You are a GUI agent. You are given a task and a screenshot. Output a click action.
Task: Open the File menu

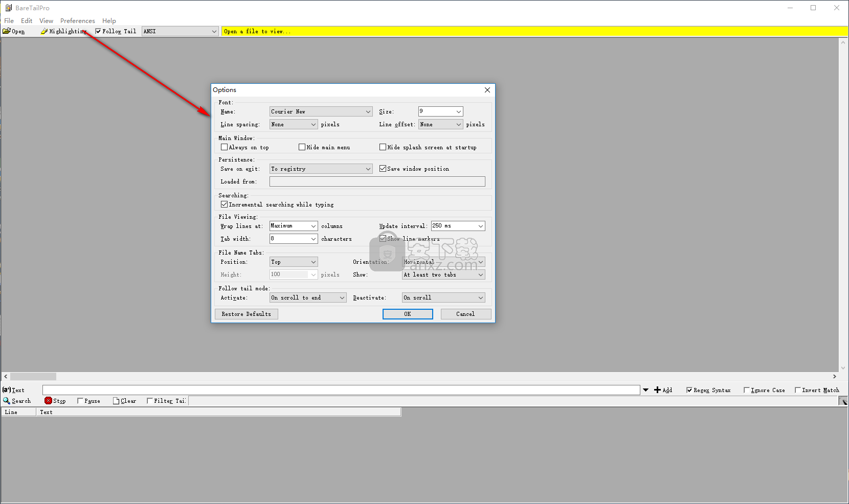pos(9,21)
